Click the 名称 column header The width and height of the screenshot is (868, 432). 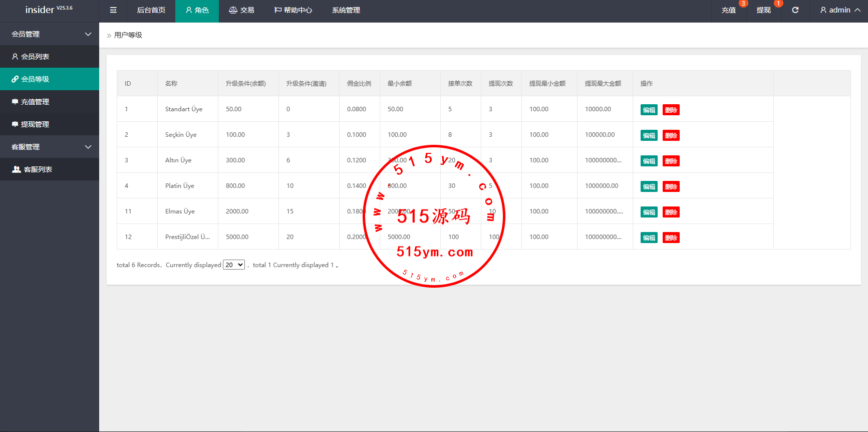tap(171, 84)
